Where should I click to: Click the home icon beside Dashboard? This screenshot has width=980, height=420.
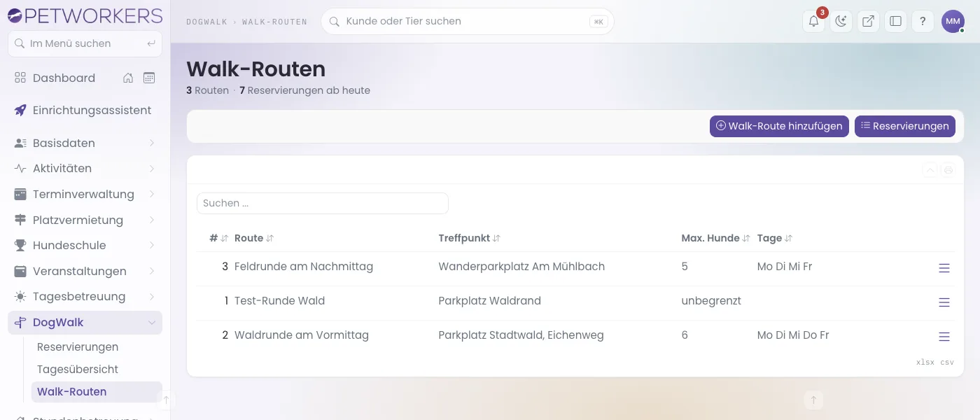click(128, 78)
